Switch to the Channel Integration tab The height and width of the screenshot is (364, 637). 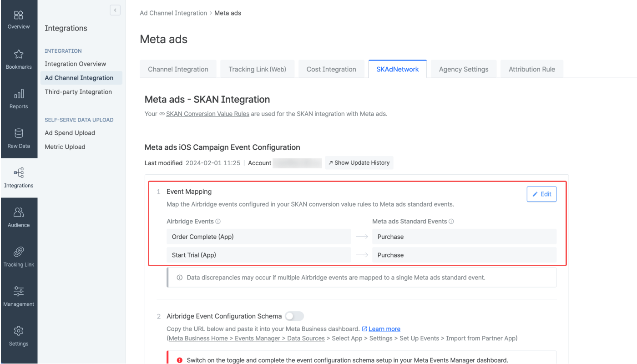click(178, 69)
